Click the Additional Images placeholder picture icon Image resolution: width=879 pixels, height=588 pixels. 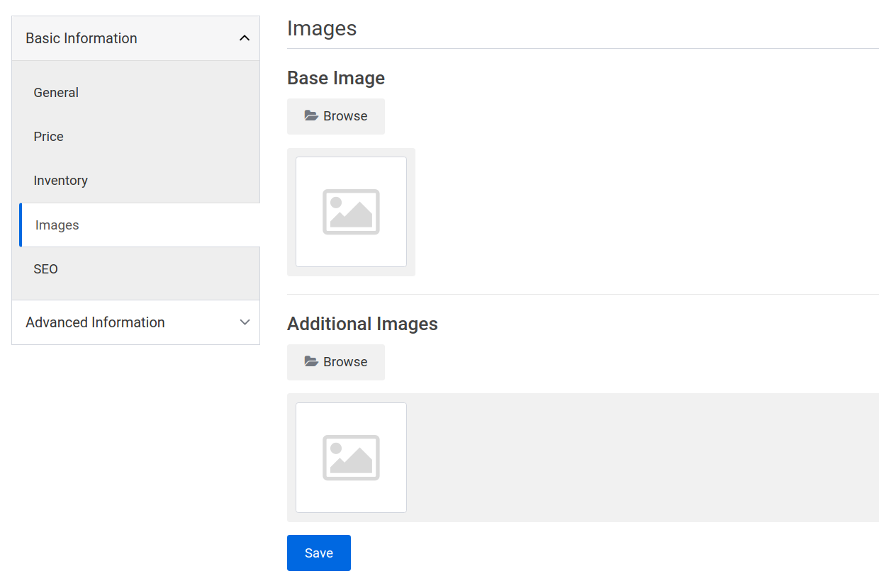coord(351,457)
